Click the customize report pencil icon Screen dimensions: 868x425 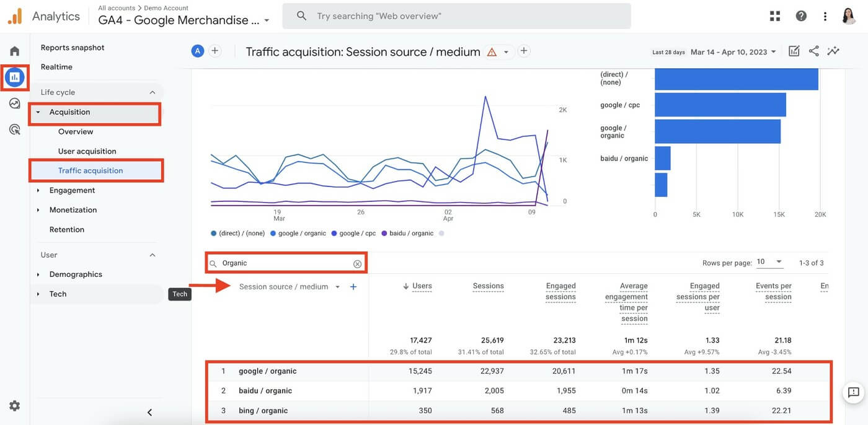coord(794,51)
